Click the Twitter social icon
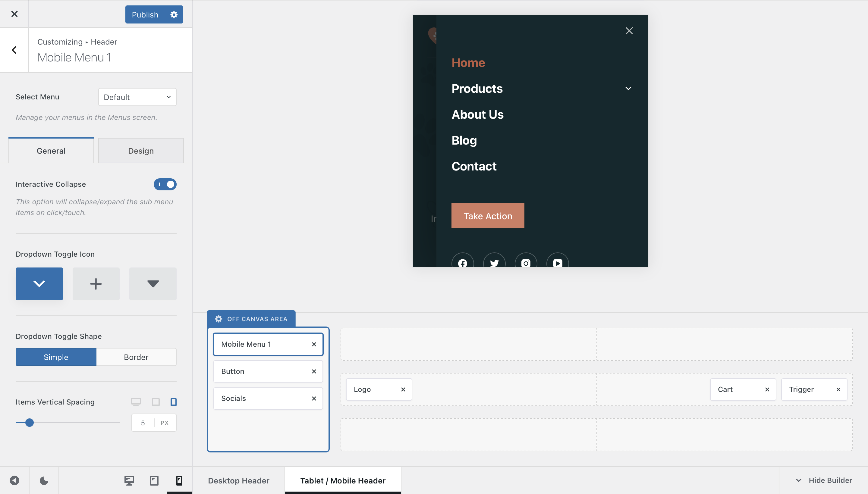Image resolution: width=868 pixels, height=494 pixels. pyautogui.click(x=494, y=261)
